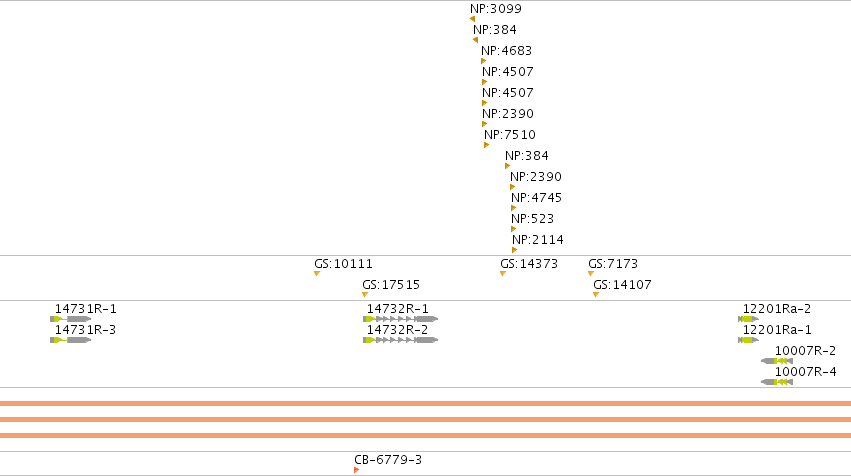The image size is (851, 476).
Task: Select the 10007R-2 label
Action: pyautogui.click(x=805, y=351)
